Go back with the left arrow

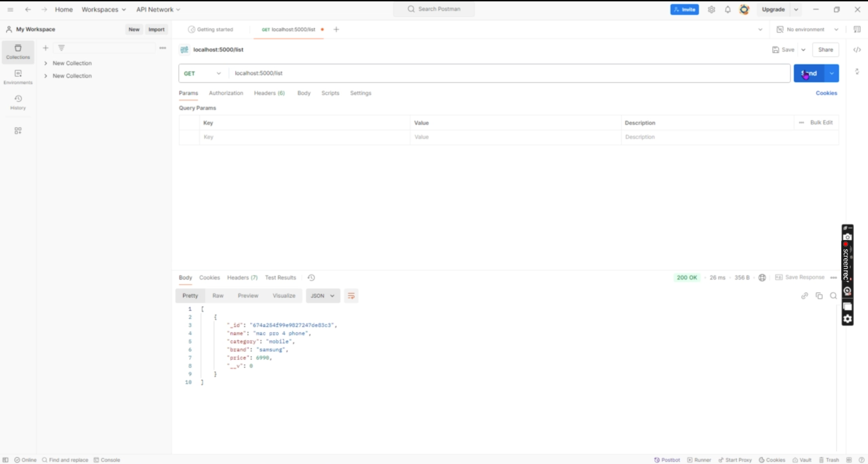[x=28, y=9]
